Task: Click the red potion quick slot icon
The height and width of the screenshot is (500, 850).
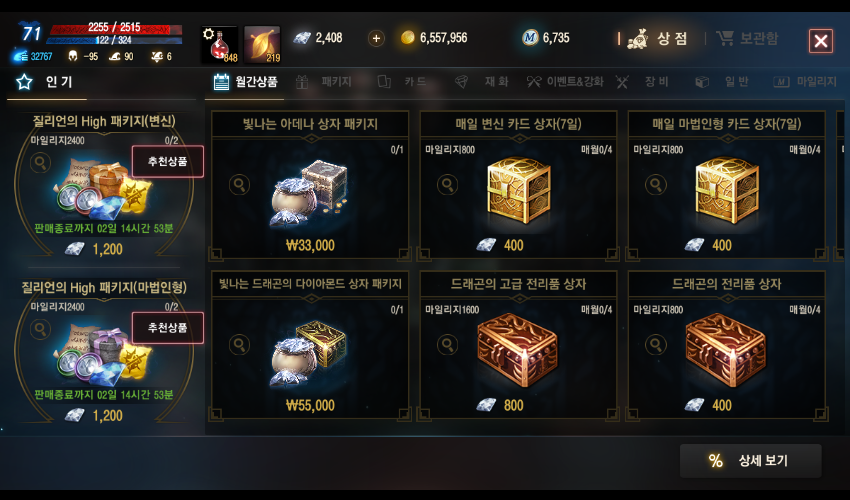Action: point(220,44)
